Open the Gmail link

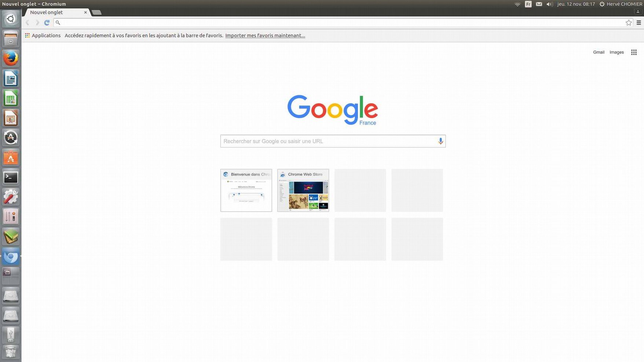[x=599, y=52]
